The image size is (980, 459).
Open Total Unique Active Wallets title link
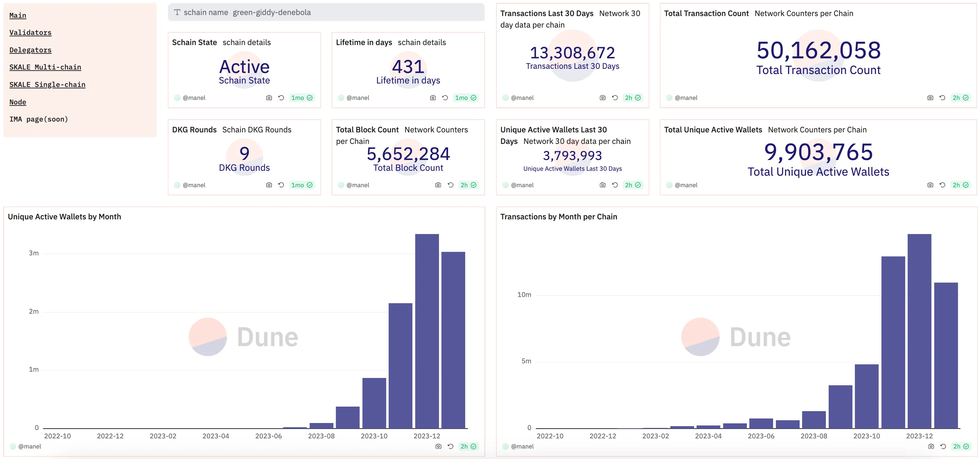tap(713, 130)
